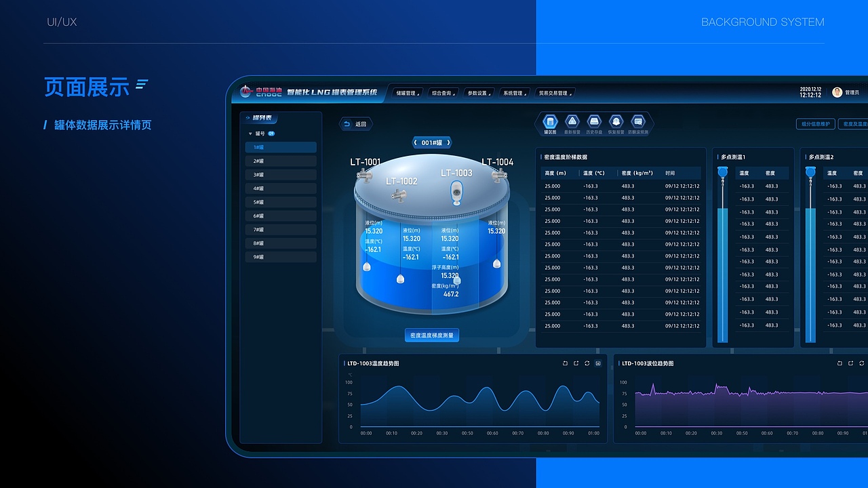Click the 001#罐 tank selector label
868x488 pixels.
point(432,143)
